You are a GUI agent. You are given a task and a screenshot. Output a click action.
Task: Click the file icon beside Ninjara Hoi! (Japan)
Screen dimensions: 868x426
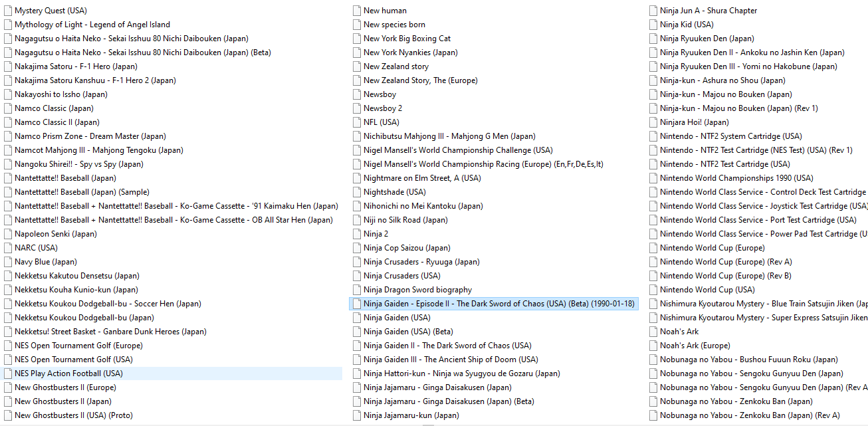(x=653, y=122)
